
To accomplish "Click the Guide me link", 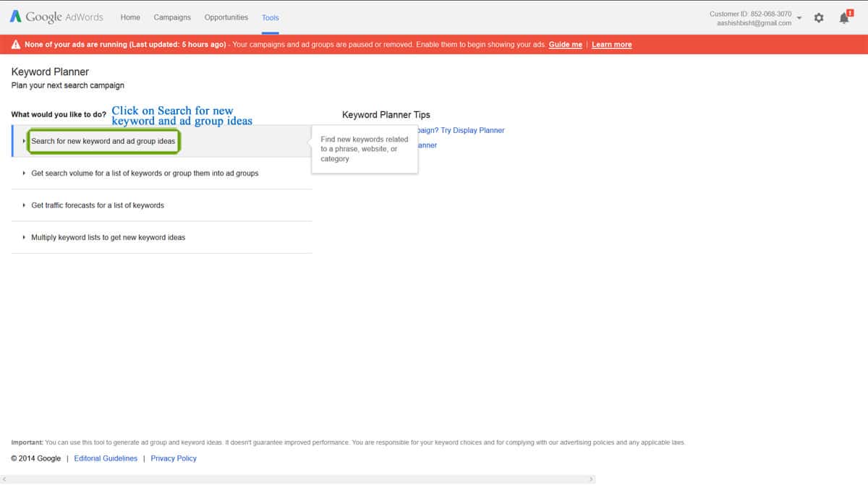I will click(x=565, y=44).
